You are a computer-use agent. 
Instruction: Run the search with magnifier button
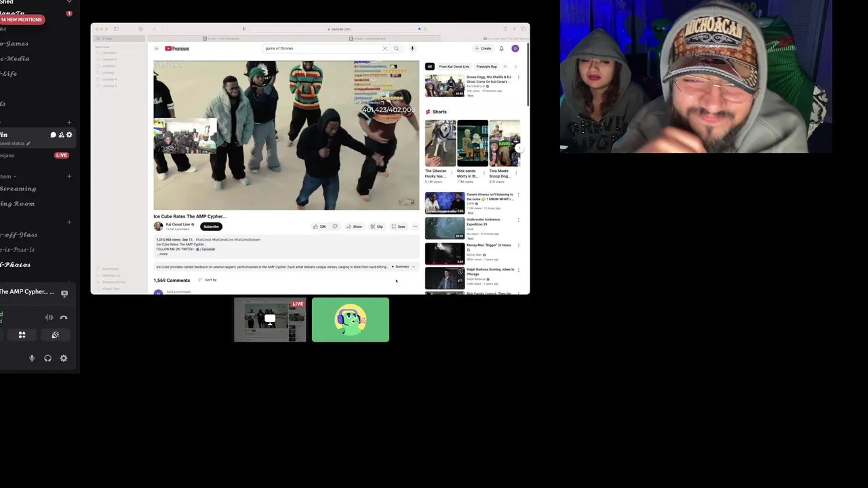pyautogui.click(x=396, y=49)
